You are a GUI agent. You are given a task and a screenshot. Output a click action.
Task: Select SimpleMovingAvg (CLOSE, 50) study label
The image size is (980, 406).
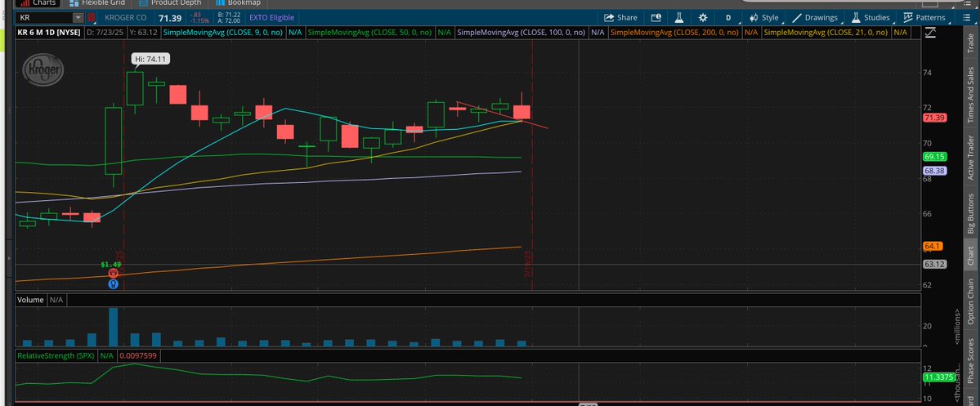tap(370, 32)
